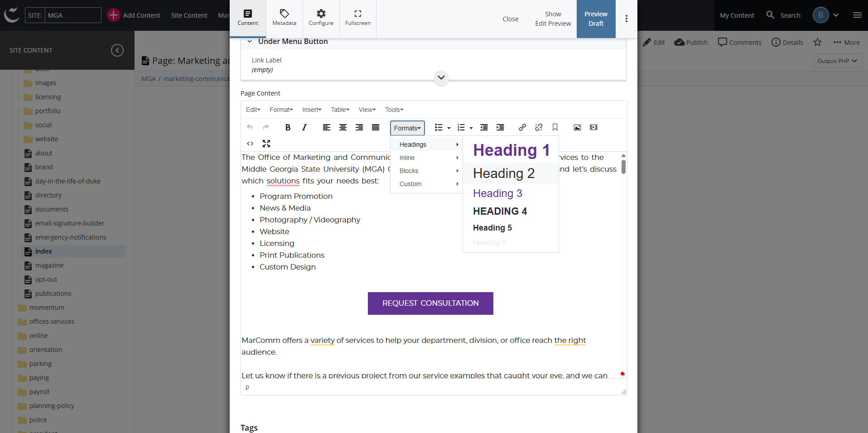This screenshot has width=868, height=433.
Task: Switch to the Metadata tab
Action: [284, 19]
